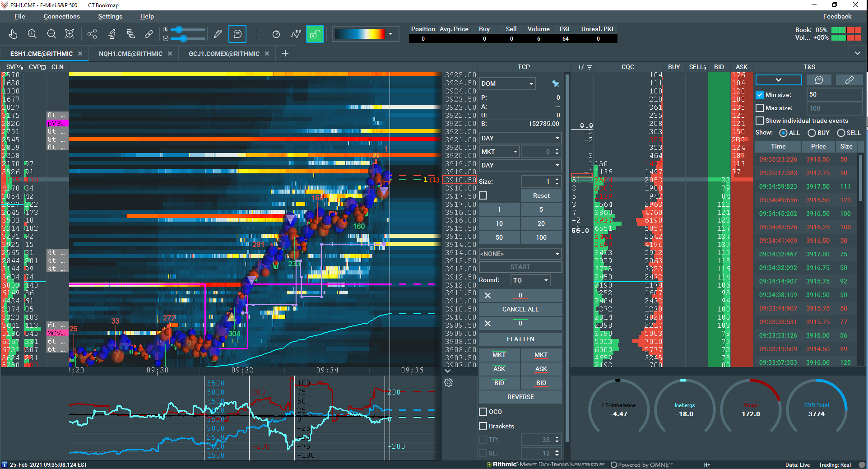Click the zoom out magnifier icon

(x=51, y=34)
